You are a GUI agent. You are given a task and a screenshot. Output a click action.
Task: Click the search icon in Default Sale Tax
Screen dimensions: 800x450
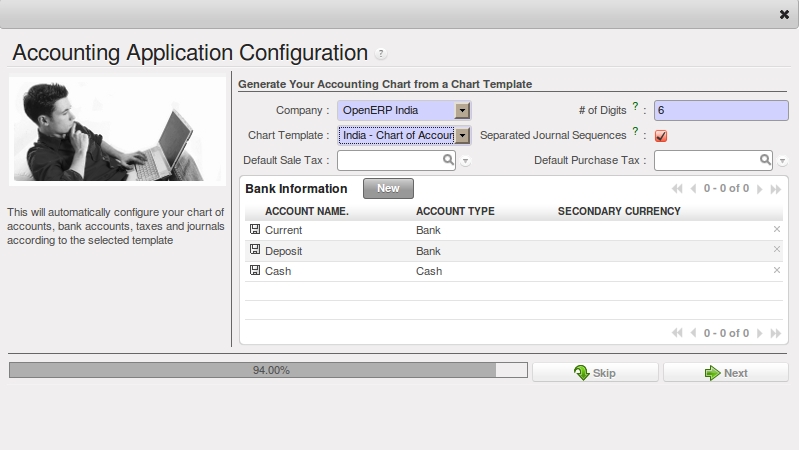pos(448,160)
